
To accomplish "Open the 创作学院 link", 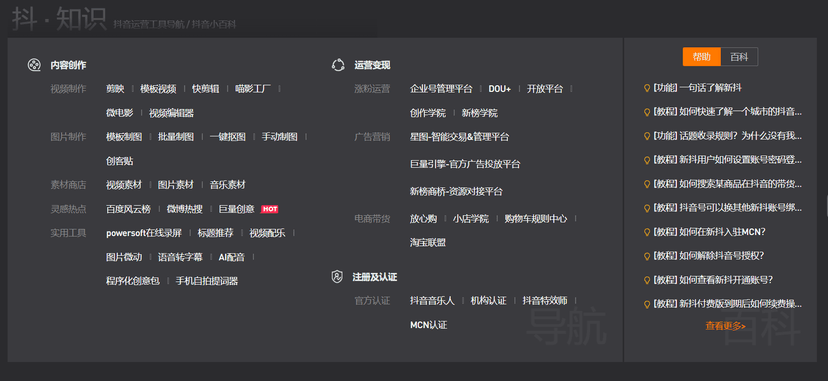I will [x=428, y=113].
